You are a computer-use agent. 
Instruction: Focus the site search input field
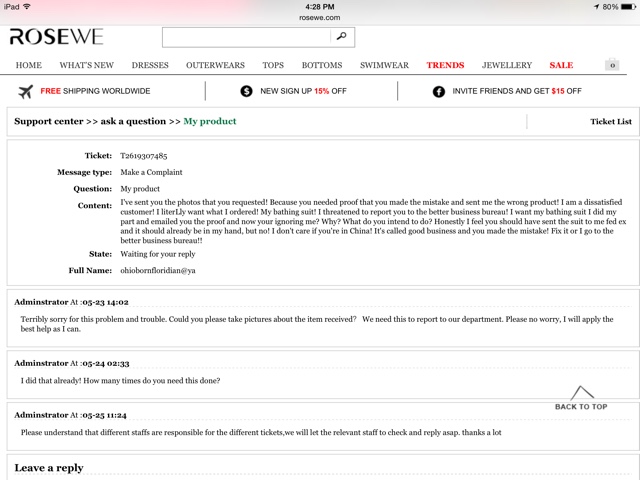pyautogui.click(x=246, y=37)
